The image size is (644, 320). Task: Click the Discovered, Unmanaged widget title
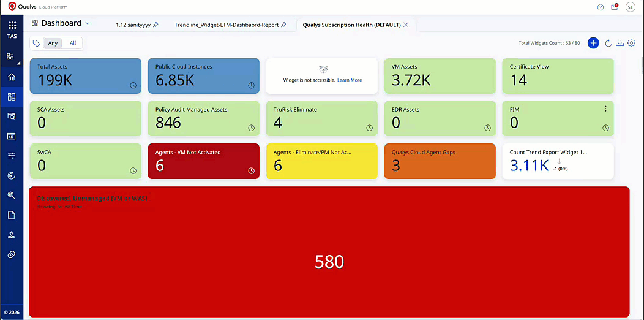pyautogui.click(x=92, y=198)
